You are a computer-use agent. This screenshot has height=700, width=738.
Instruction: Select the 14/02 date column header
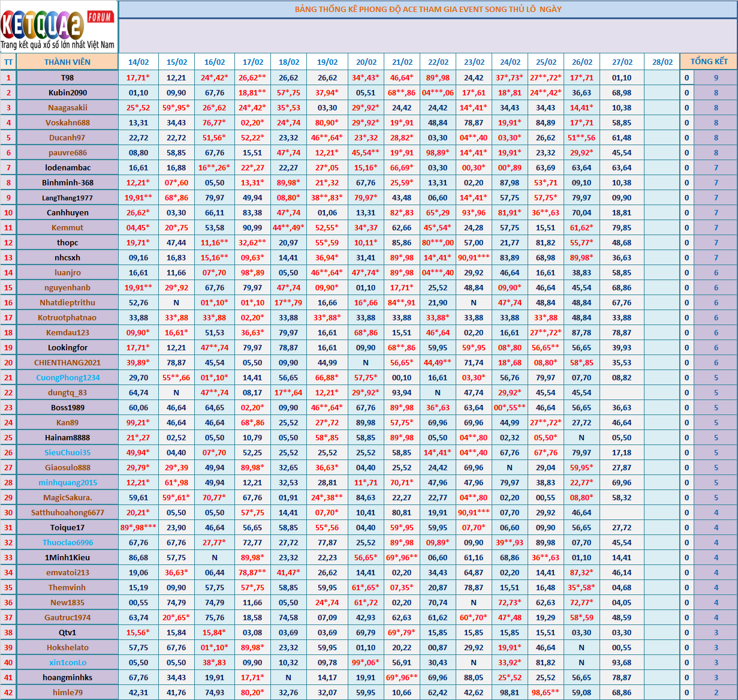click(138, 62)
